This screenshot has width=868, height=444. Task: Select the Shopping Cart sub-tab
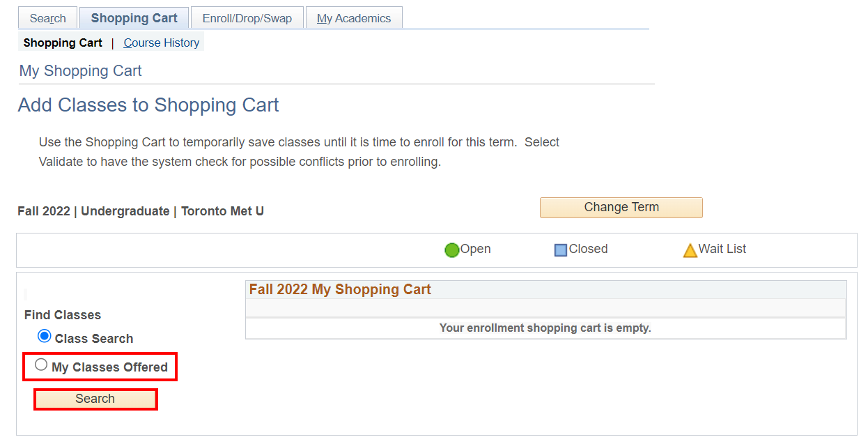point(63,43)
